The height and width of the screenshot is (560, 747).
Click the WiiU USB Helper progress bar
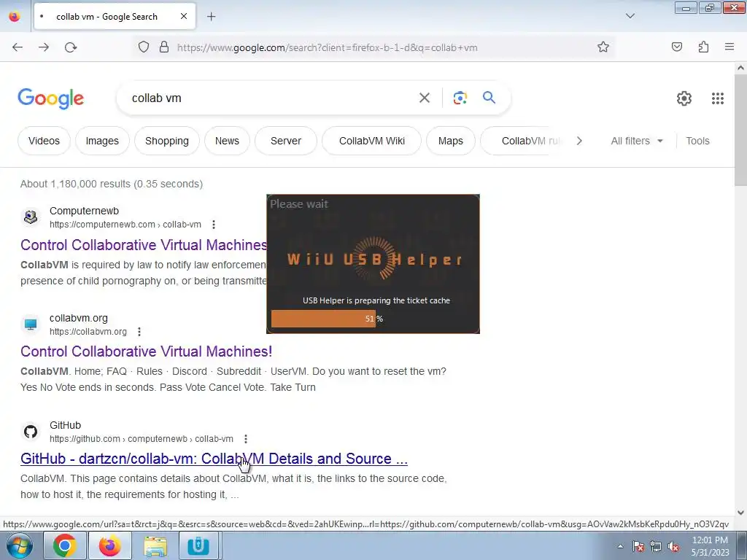[x=373, y=319]
